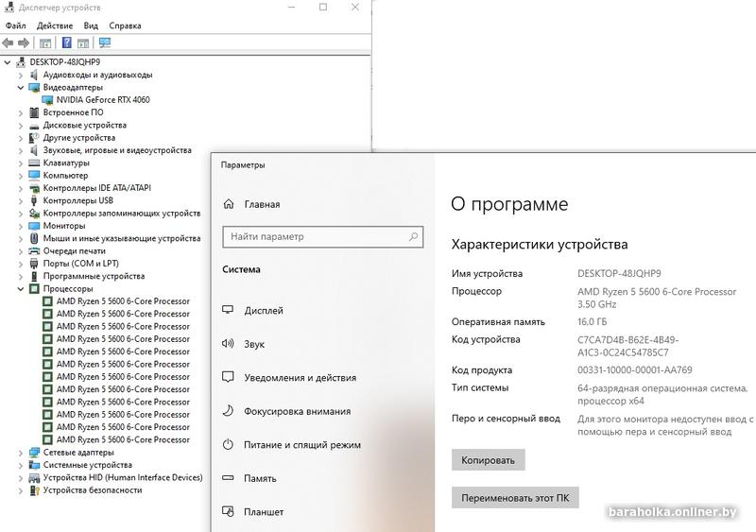Collapse the Видеоадаптеры tree node
This screenshot has height=532, width=756.
coord(21,88)
